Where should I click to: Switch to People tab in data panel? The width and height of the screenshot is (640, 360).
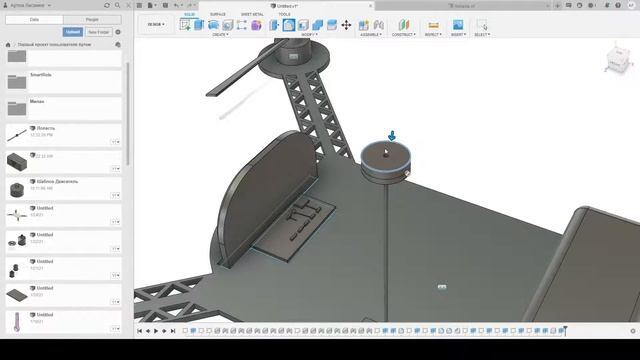point(92,20)
